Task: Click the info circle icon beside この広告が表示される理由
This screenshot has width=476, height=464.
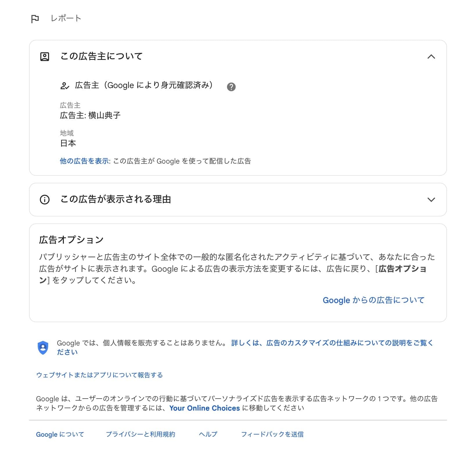Action: point(45,200)
